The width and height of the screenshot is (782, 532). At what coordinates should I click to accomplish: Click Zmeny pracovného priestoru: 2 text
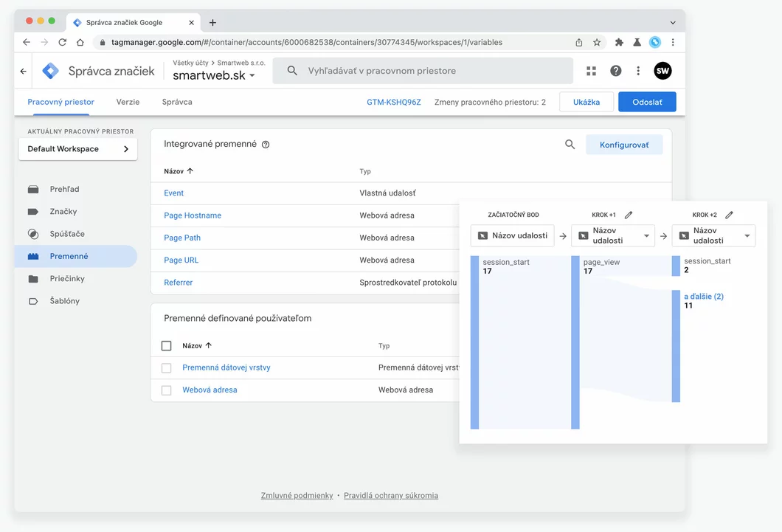tap(490, 103)
